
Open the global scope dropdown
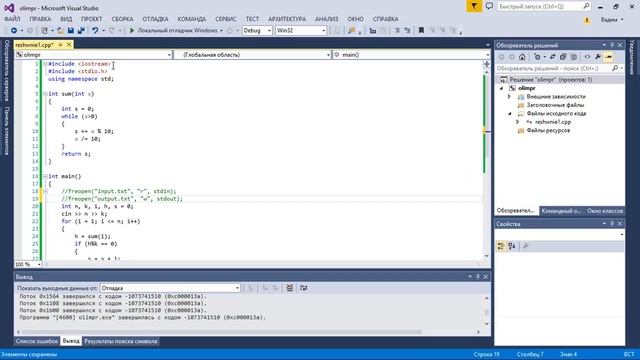pyautogui.click(x=253, y=55)
